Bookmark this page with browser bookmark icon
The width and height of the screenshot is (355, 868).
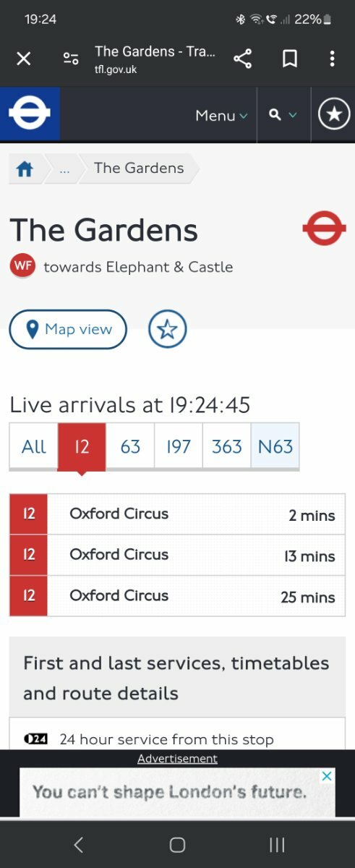pos(290,59)
